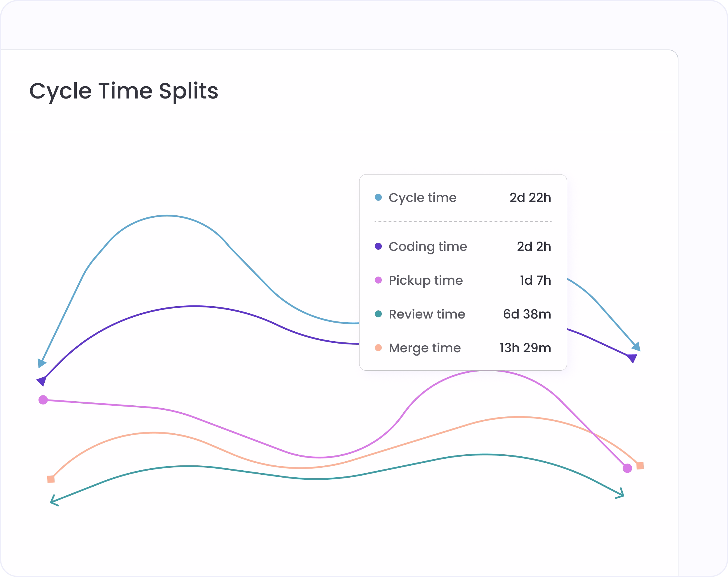Click the blue Cycle time legend dot

pyautogui.click(x=378, y=197)
